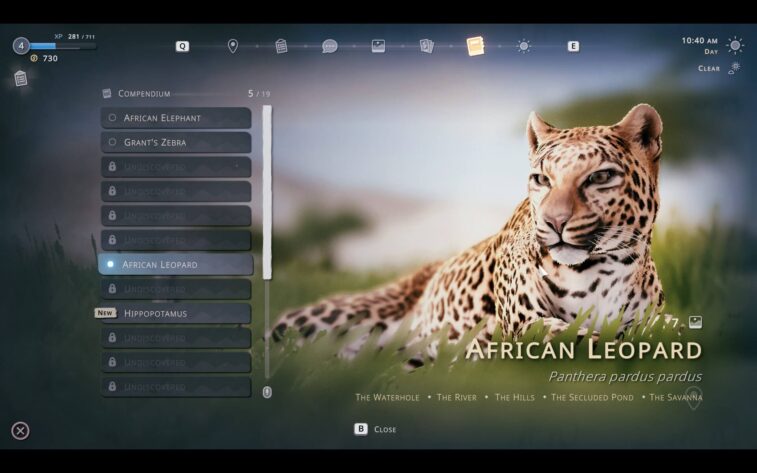Click The Savanna location

(676, 397)
